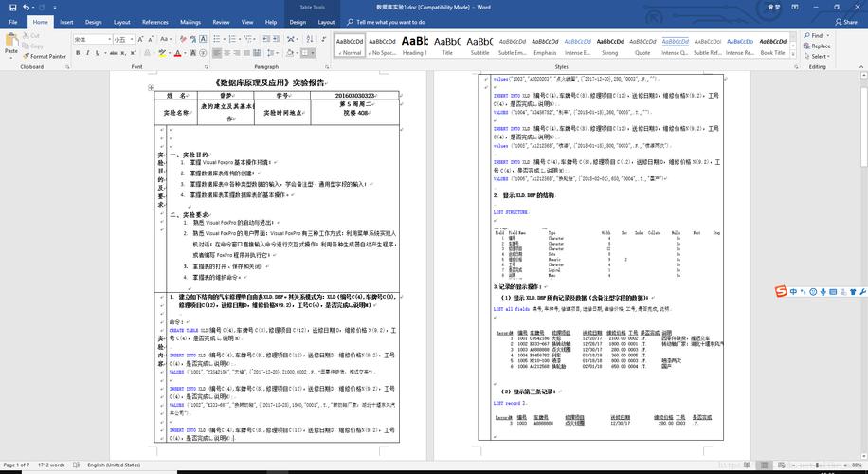
Task: Click the Decrease Indent icon
Action: click(266, 39)
